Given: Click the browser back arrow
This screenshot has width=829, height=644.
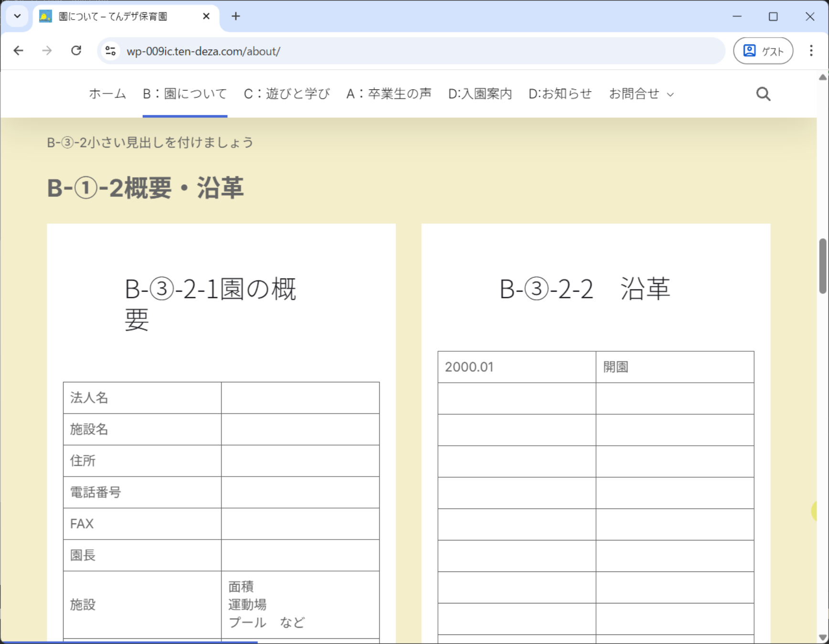Looking at the screenshot, I should [x=19, y=51].
